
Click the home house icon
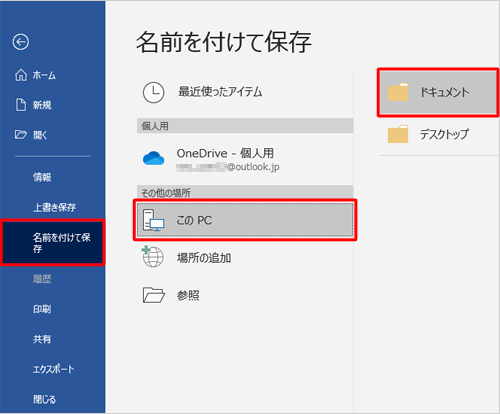click(21, 75)
